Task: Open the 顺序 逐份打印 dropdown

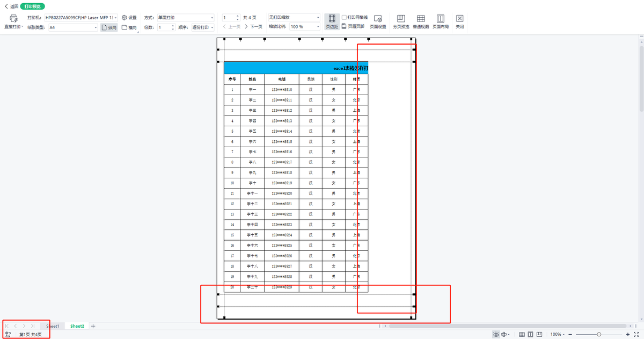Action: [x=203, y=27]
